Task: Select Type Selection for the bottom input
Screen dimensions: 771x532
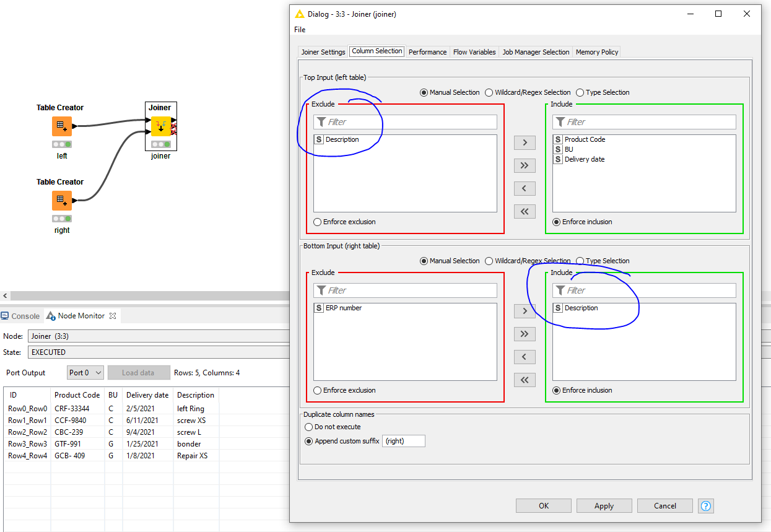Action: tap(580, 260)
